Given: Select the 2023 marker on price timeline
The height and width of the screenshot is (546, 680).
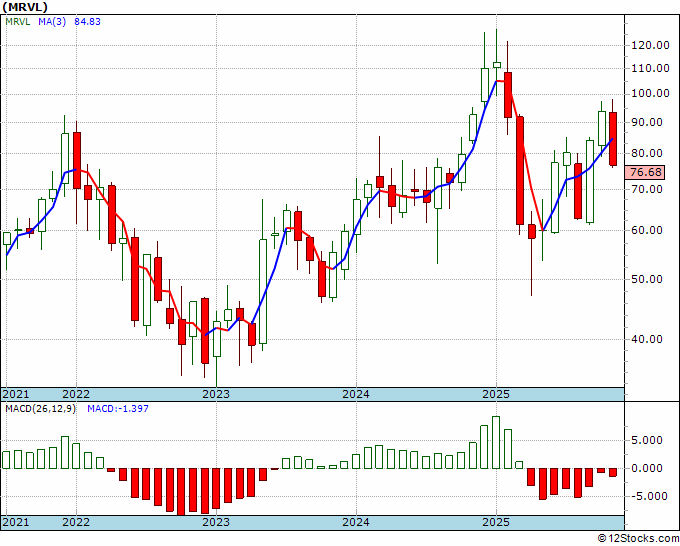Looking at the screenshot, I should [x=216, y=395].
